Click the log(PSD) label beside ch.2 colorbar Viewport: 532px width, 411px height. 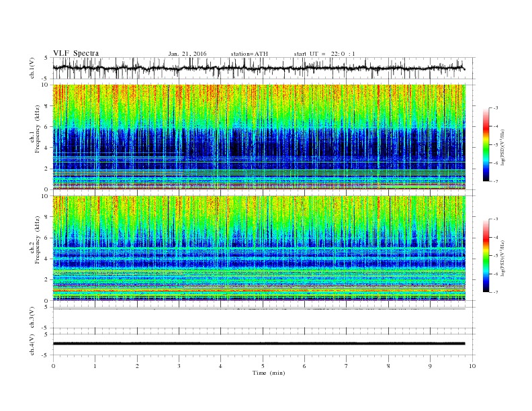pyautogui.click(x=502, y=258)
